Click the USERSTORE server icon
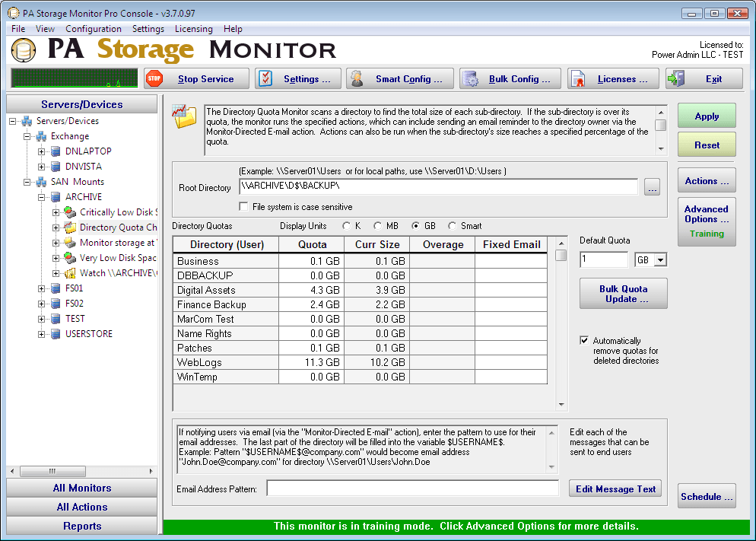The width and height of the screenshot is (756, 541). [56, 334]
